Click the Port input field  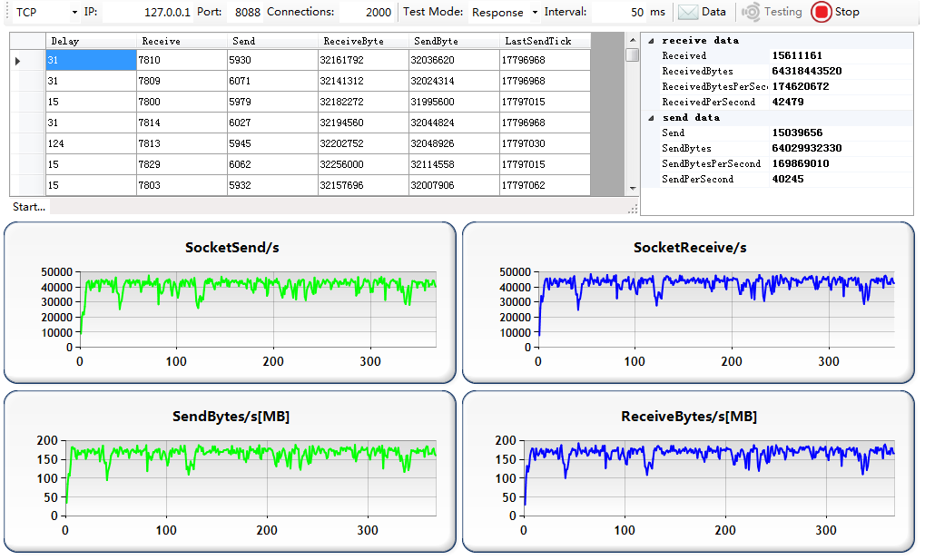(244, 13)
